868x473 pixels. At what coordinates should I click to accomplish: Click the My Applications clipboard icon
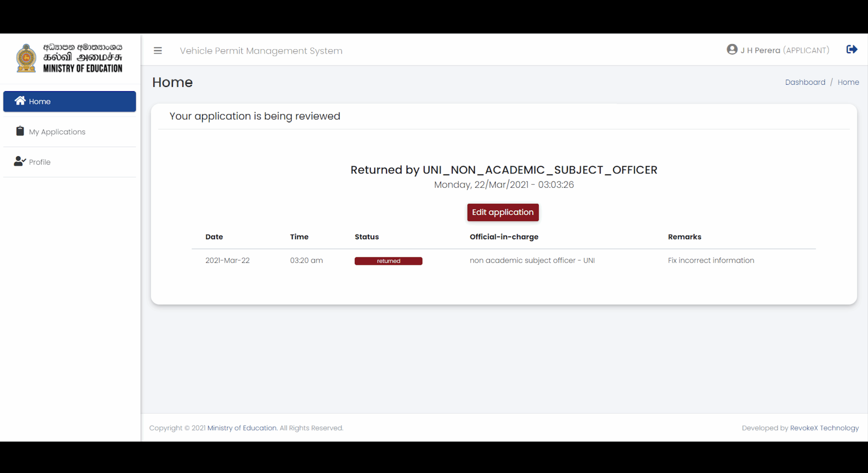20,131
